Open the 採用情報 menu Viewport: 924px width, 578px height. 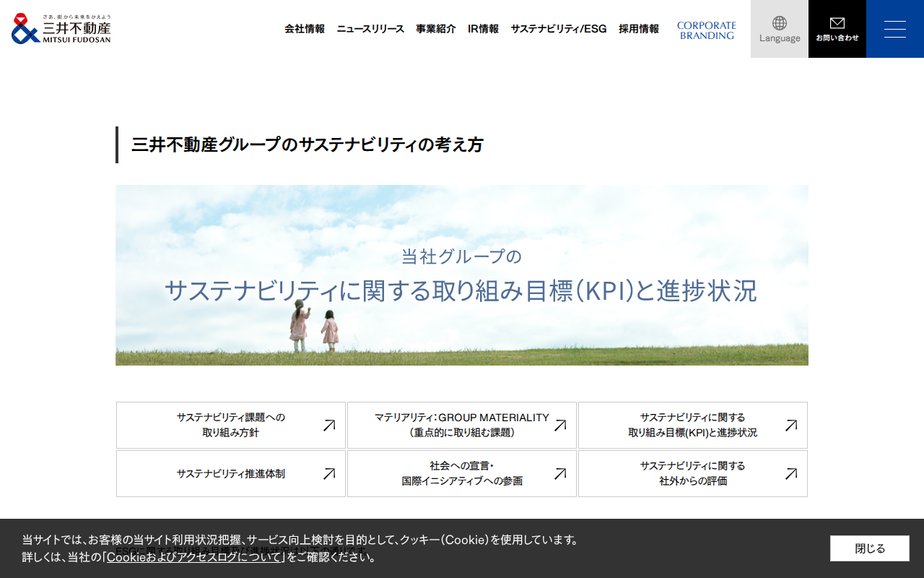pyautogui.click(x=639, y=29)
